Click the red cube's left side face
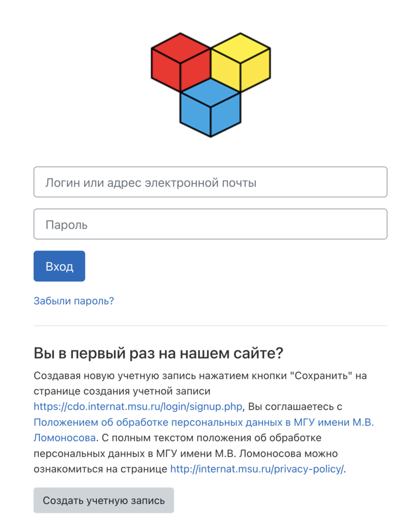The image size is (420, 529). (x=166, y=70)
